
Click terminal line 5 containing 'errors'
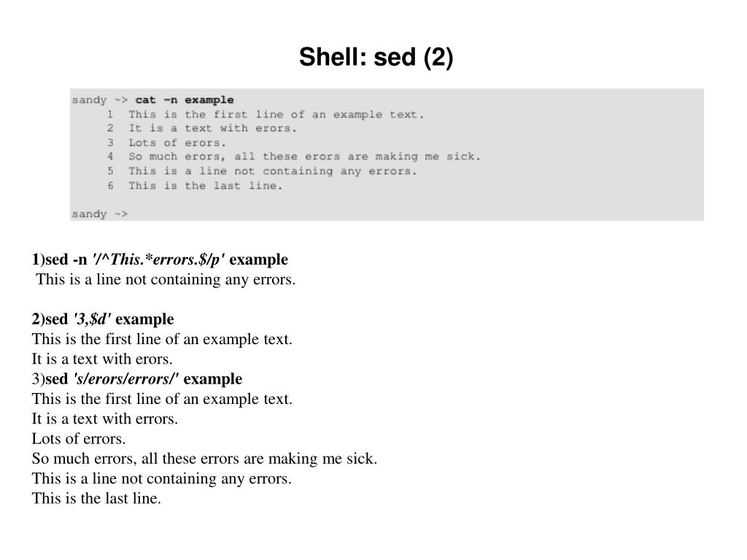(x=273, y=171)
